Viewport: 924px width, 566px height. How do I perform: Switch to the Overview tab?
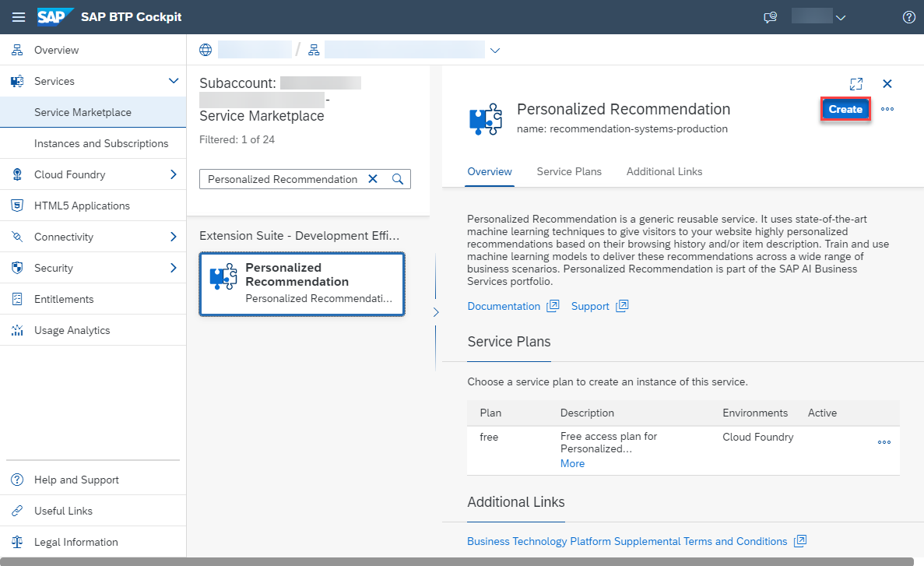point(489,171)
